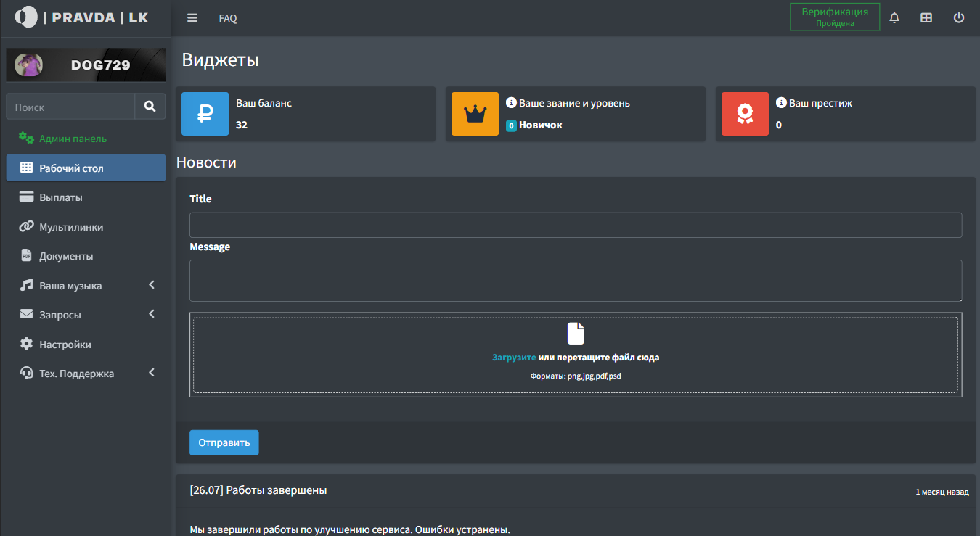This screenshot has height=536, width=980.
Task: Click the Мультилинки chain icon
Action: tap(26, 226)
